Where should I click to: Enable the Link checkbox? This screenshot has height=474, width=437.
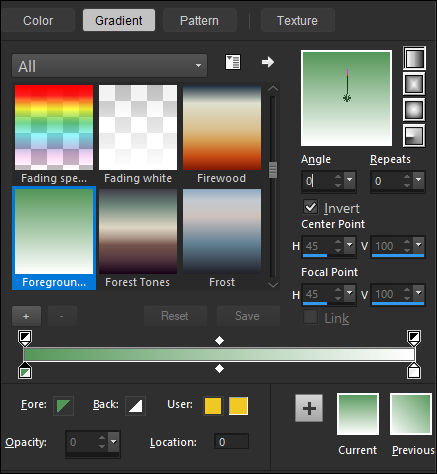coord(310,317)
